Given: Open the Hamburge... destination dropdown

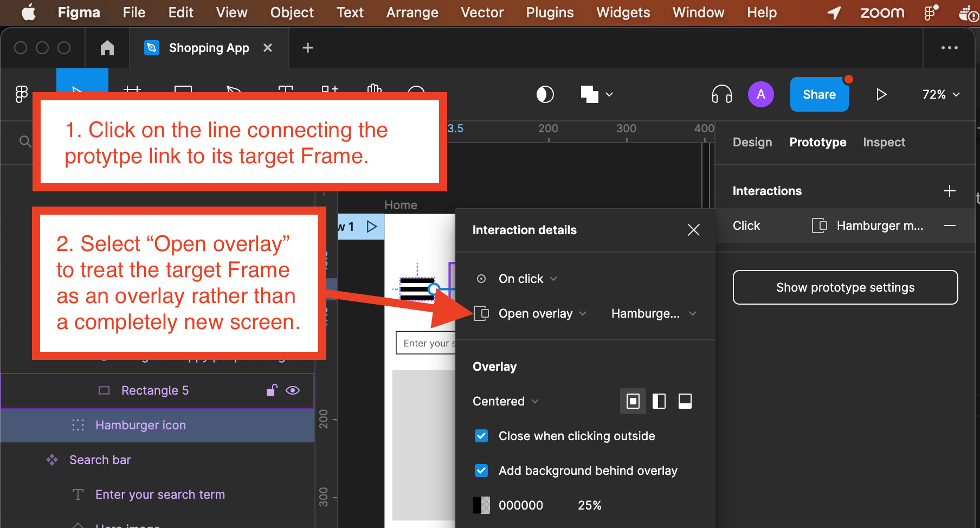Looking at the screenshot, I should pyautogui.click(x=653, y=313).
